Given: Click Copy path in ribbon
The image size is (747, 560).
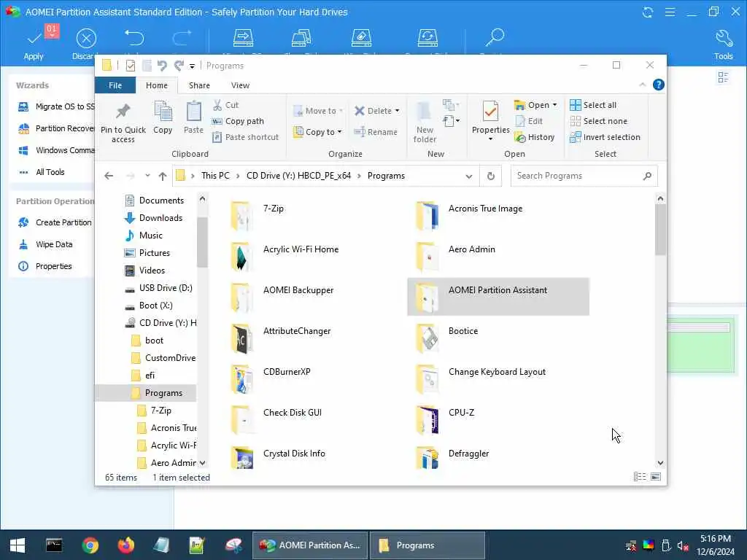Looking at the screenshot, I should [238, 121].
